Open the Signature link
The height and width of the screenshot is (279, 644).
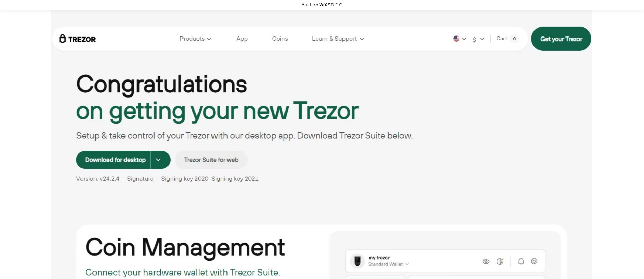(x=140, y=179)
